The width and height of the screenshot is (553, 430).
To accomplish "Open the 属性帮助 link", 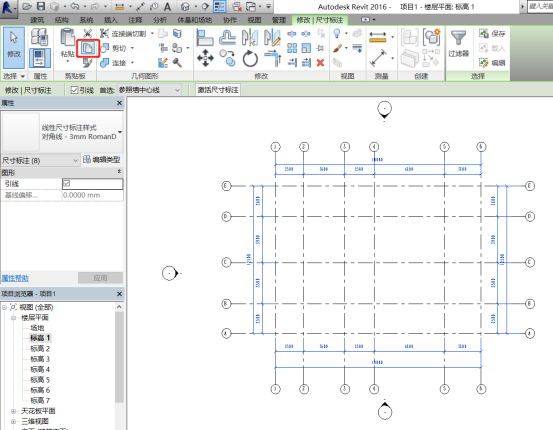I will click(15, 278).
